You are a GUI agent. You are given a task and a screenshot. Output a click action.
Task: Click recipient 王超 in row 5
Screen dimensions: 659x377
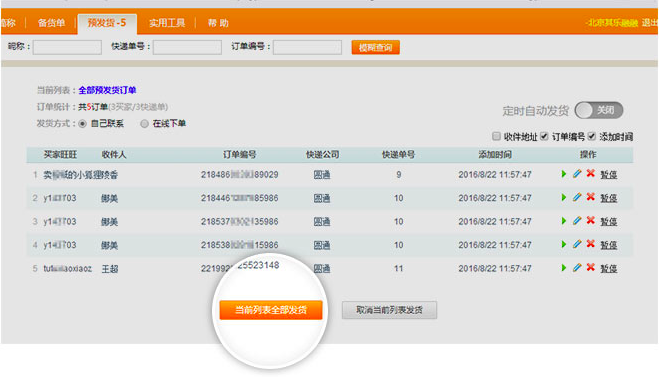[x=110, y=269]
